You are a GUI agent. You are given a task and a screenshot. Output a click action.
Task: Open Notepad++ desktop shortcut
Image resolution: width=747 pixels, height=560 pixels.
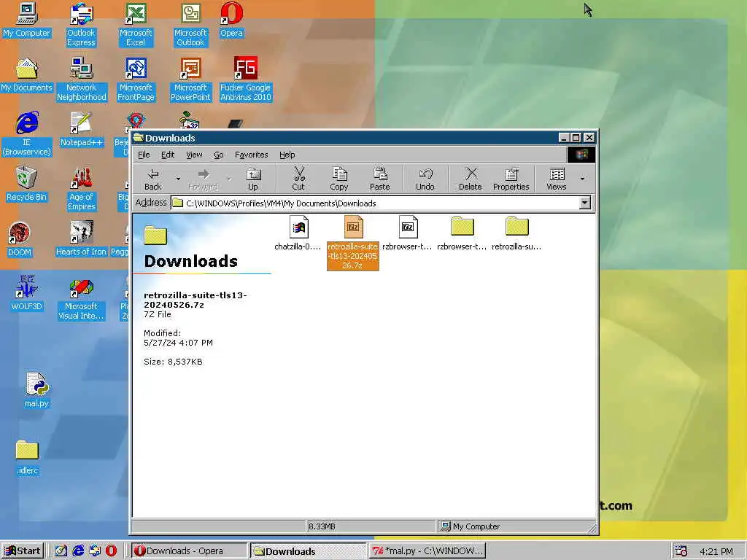[81, 130]
